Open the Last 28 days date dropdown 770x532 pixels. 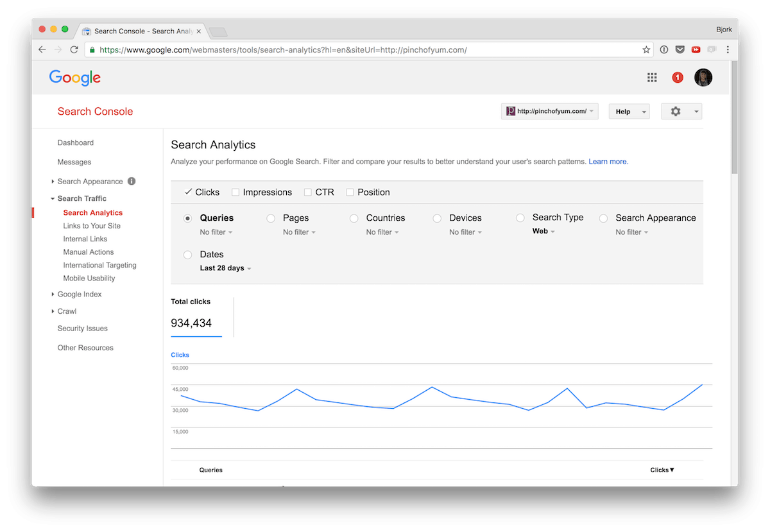click(x=225, y=268)
